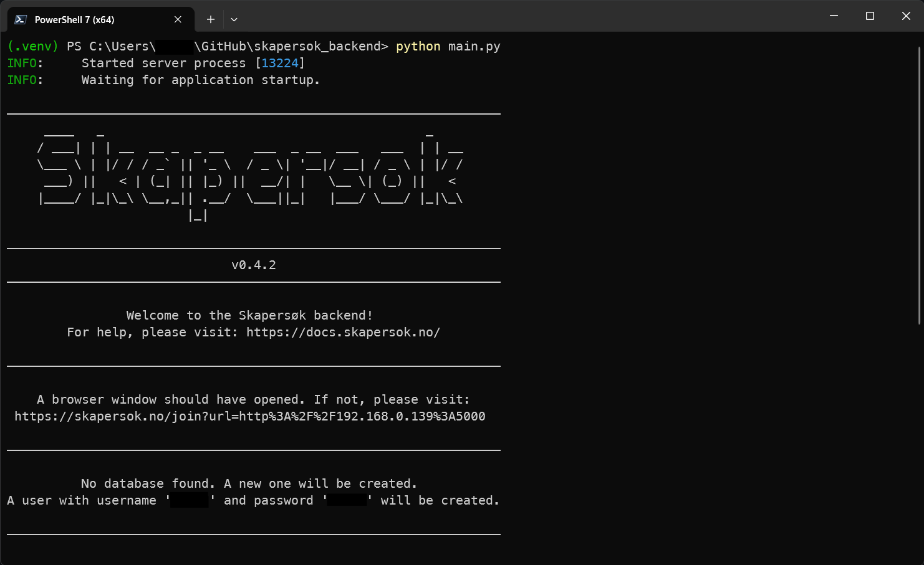Click 'No database found' message line

[x=249, y=484]
